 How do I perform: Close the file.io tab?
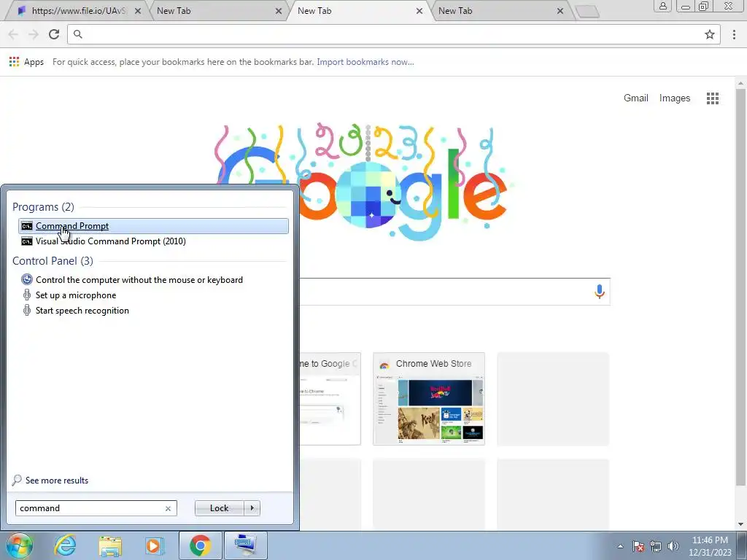tap(138, 11)
